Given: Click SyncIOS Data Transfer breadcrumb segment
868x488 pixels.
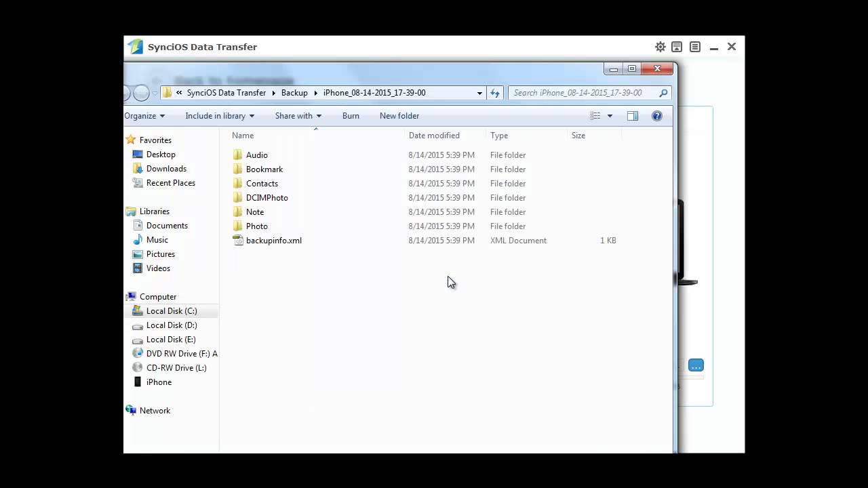Looking at the screenshot, I should pos(226,93).
